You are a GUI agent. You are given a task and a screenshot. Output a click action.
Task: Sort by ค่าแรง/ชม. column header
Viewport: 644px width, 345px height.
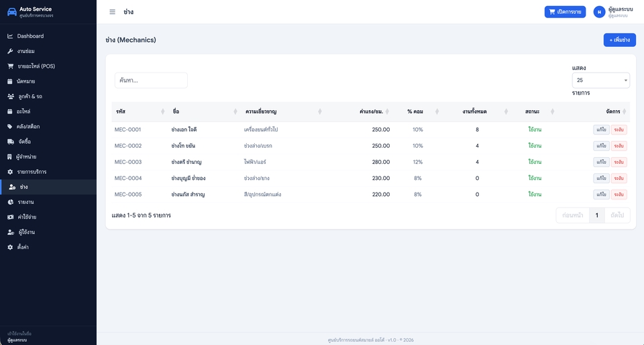[371, 111]
